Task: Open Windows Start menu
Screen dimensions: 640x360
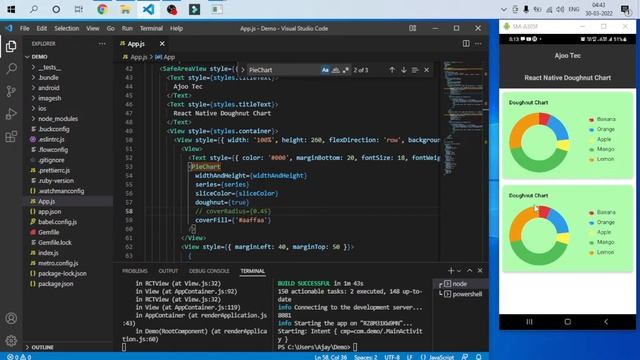Action: 11,9
